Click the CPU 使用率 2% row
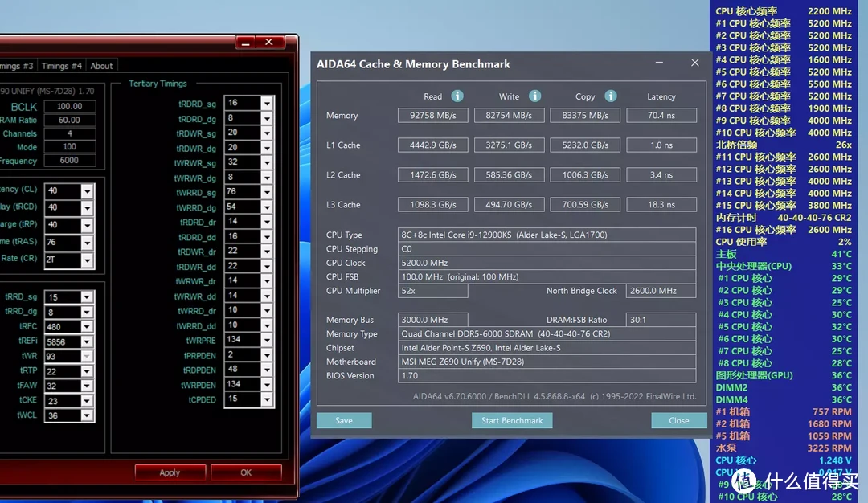 click(784, 242)
